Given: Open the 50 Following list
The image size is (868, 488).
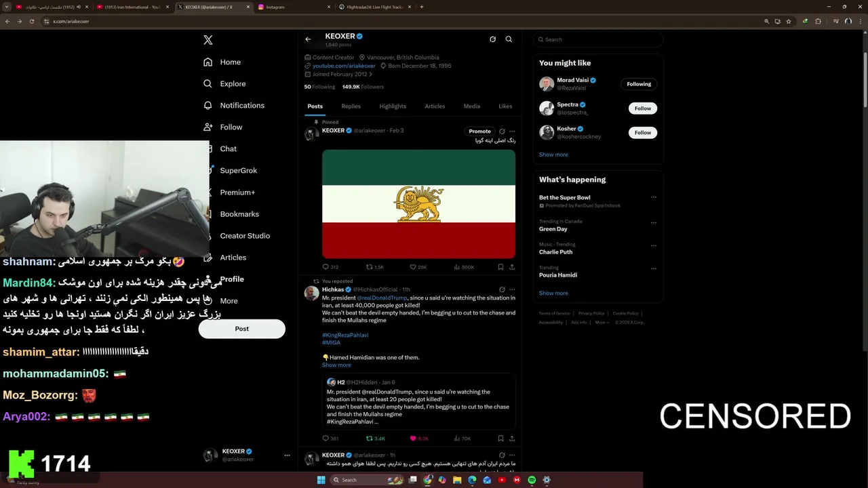Looking at the screenshot, I should [319, 87].
